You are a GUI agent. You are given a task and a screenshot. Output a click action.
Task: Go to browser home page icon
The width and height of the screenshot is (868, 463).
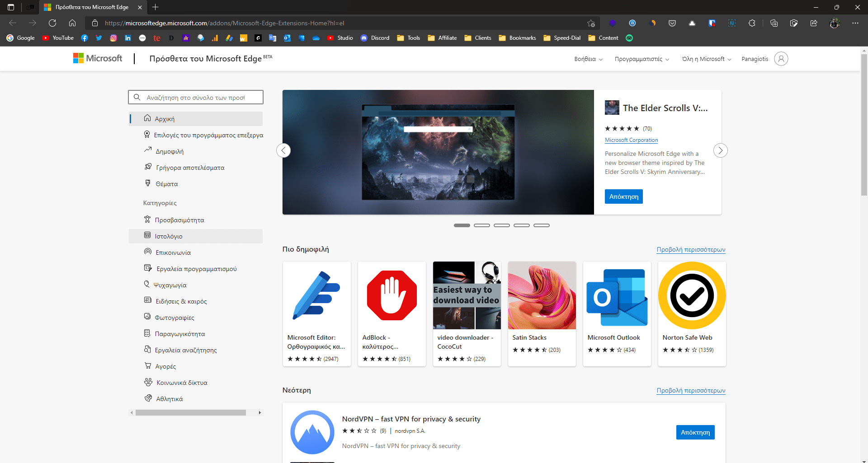coord(72,23)
